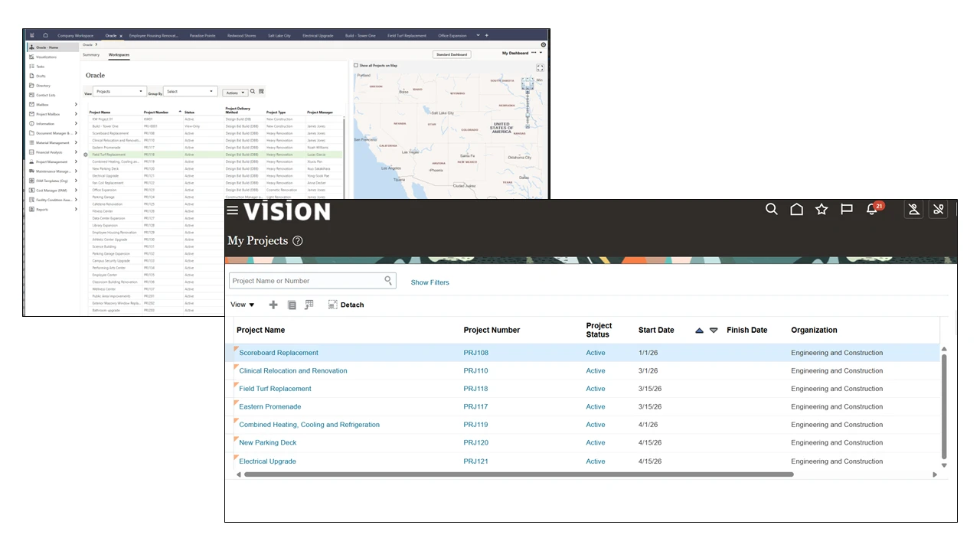The width and height of the screenshot is (980, 551).
Task: Click the horizontal scrollbar of projects table
Action: tap(518, 474)
